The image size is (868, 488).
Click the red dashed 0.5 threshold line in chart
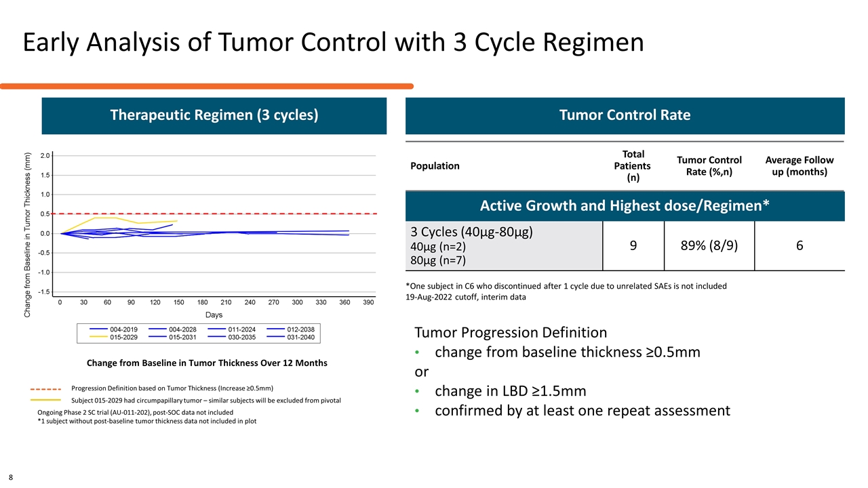214,214
